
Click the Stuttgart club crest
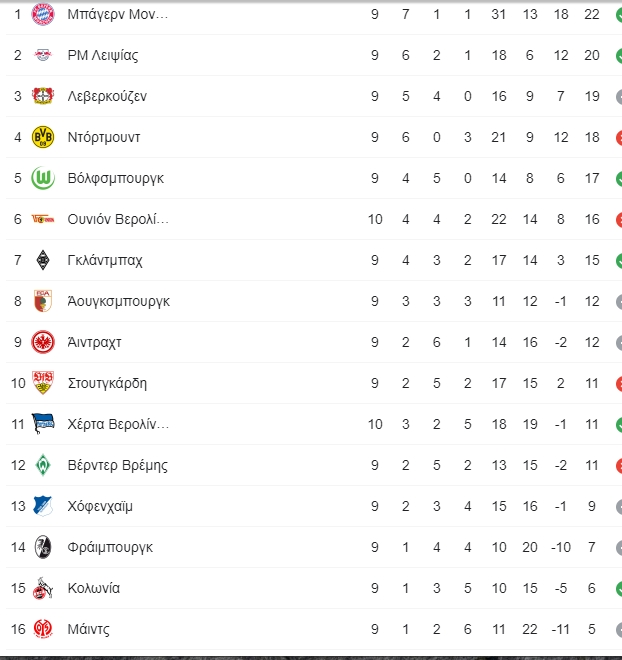[x=43, y=383]
